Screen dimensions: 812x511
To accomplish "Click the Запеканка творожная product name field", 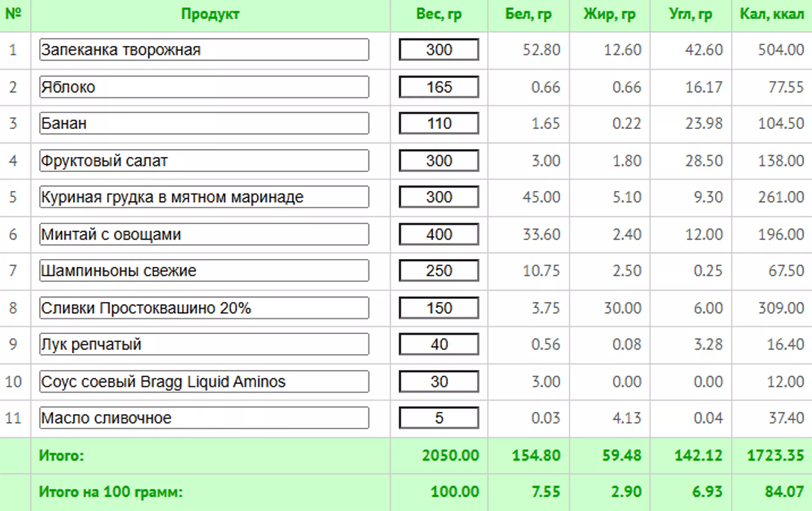I will (x=204, y=50).
